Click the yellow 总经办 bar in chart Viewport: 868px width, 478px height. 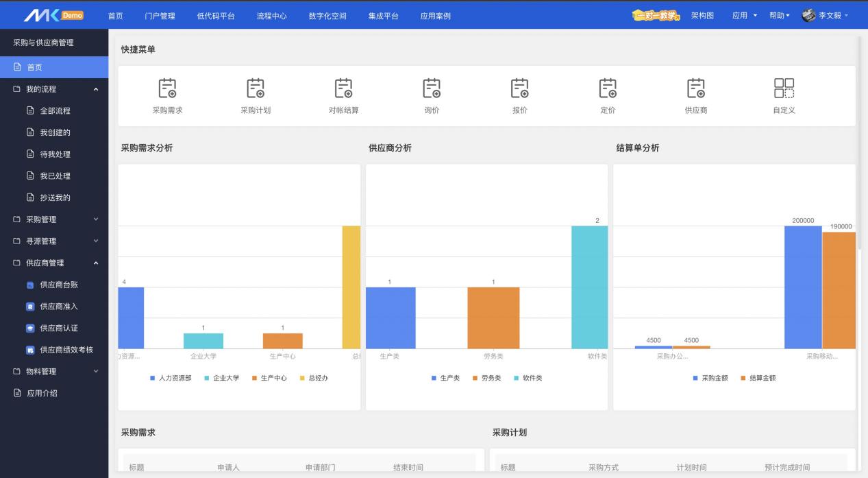coord(351,287)
